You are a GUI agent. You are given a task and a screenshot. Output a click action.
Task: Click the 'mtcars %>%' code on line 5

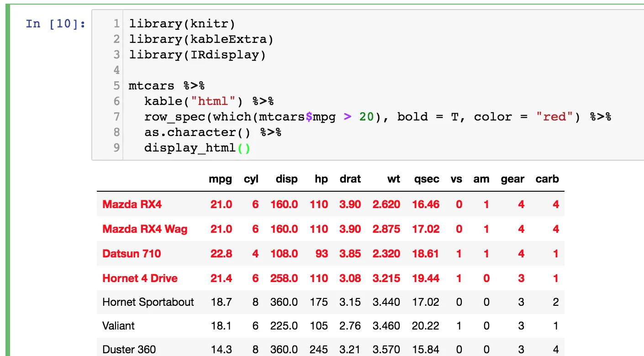pos(167,86)
